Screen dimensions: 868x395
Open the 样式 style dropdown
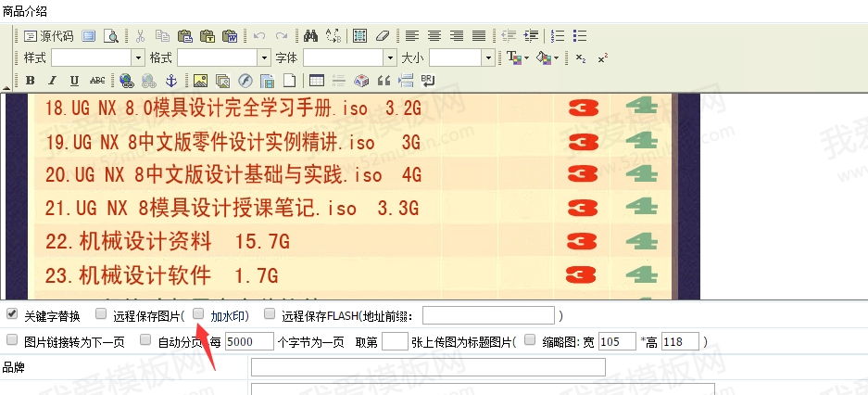click(x=138, y=57)
